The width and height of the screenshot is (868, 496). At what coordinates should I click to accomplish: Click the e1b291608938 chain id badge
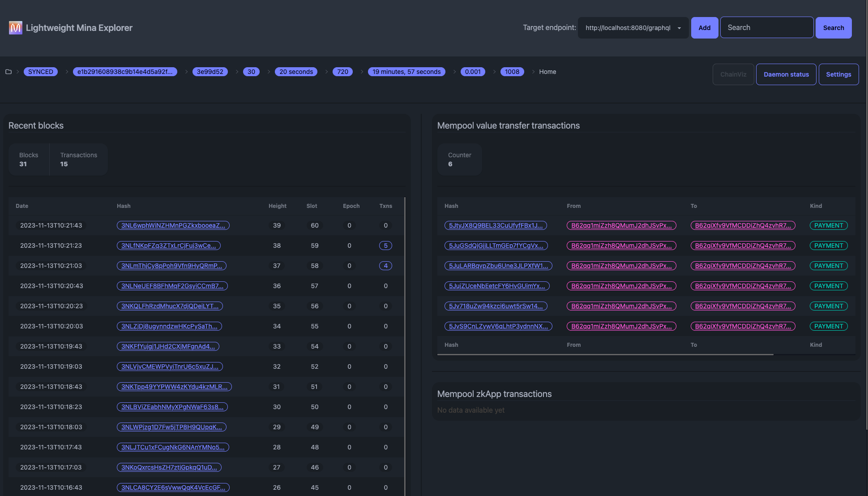125,72
